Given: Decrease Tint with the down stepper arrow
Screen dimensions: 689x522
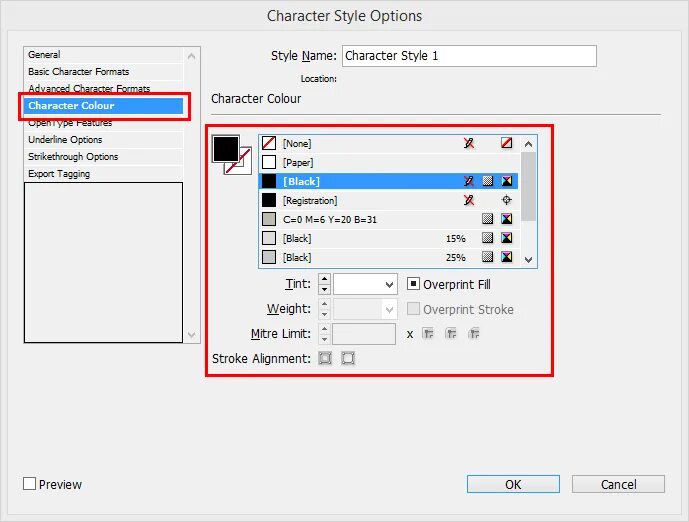Looking at the screenshot, I should coord(324,289).
